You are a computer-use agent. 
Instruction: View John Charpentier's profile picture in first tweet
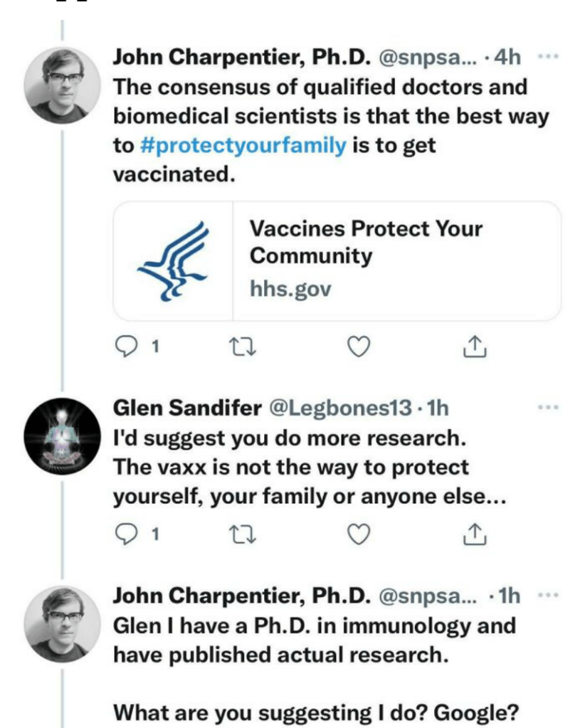click(63, 86)
